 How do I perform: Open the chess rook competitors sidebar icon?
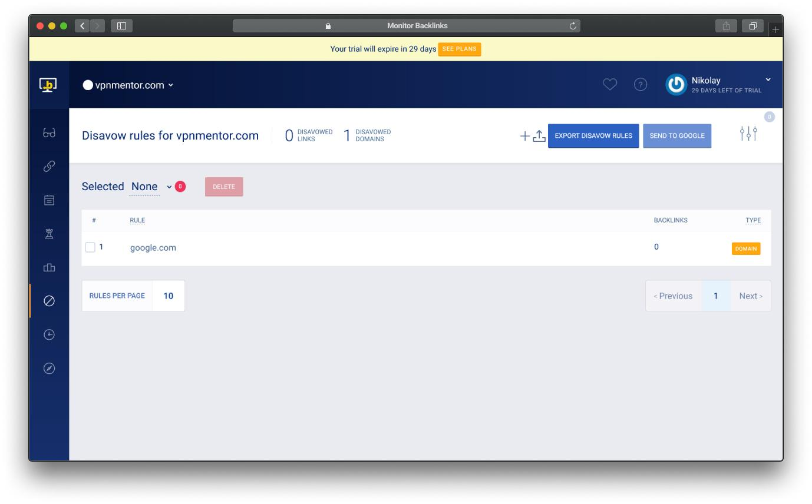tap(49, 234)
